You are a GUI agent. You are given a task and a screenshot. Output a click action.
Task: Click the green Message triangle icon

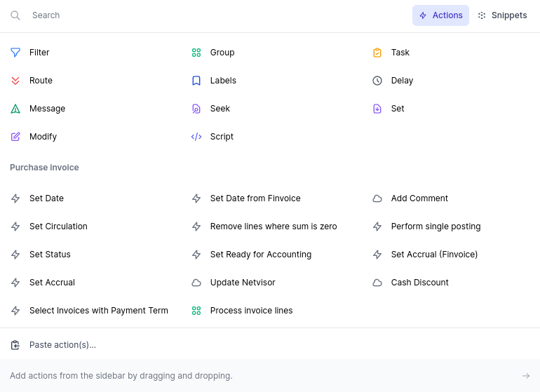coord(15,109)
